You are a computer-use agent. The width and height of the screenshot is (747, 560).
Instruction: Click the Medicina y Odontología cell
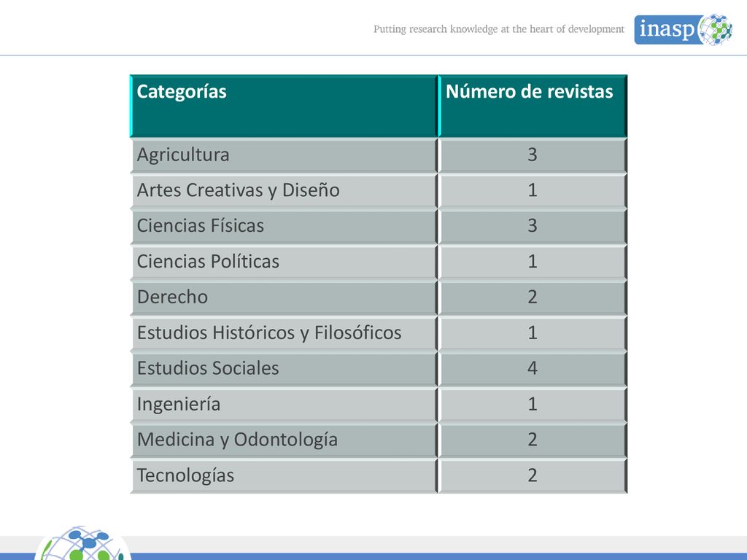click(284, 440)
